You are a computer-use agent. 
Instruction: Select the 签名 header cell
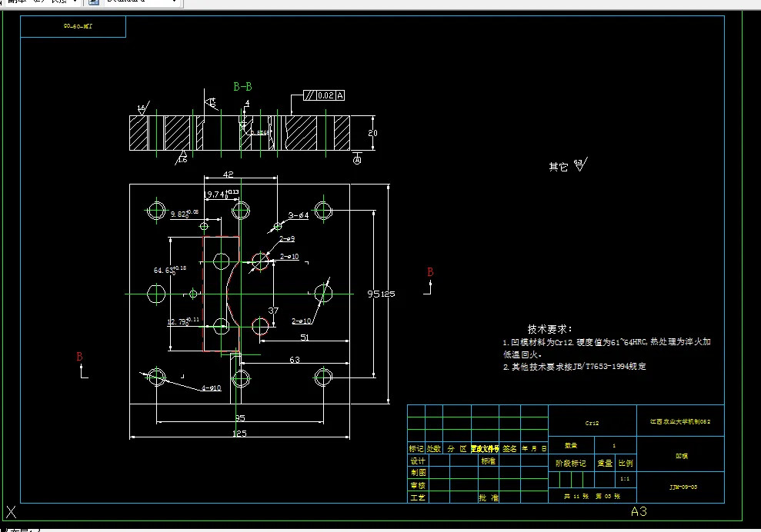509,449
